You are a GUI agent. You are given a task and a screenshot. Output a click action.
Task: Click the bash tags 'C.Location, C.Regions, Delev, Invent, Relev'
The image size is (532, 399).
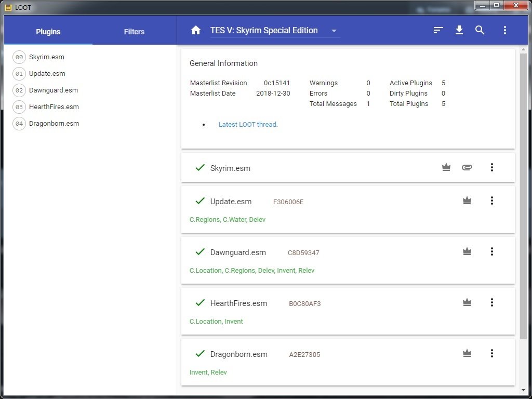point(252,270)
